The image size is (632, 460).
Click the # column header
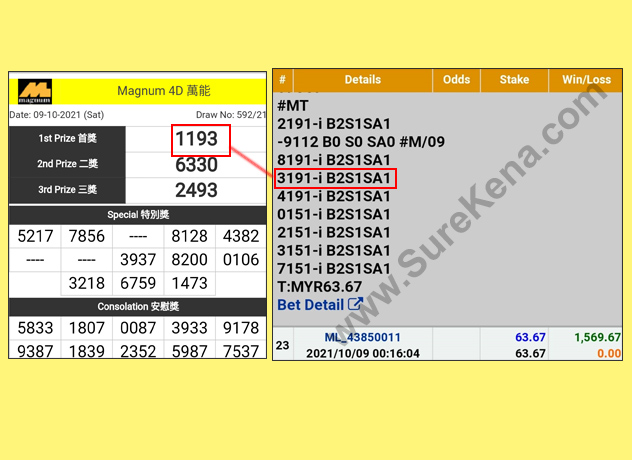[x=283, y=79]
